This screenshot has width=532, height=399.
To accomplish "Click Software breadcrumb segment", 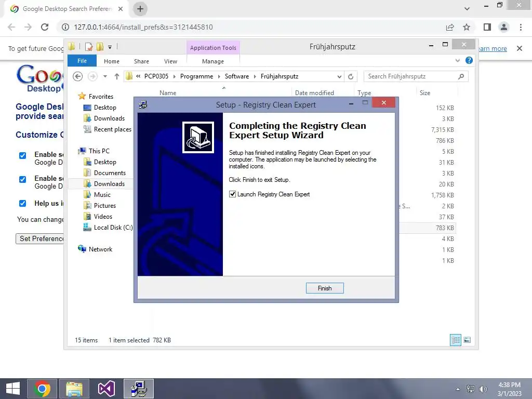I will tap(237, 76).
